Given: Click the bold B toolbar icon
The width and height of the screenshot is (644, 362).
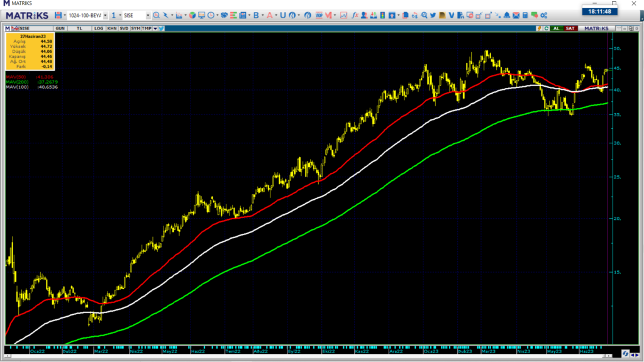Looking at the screenshot, I should (256, 15).
